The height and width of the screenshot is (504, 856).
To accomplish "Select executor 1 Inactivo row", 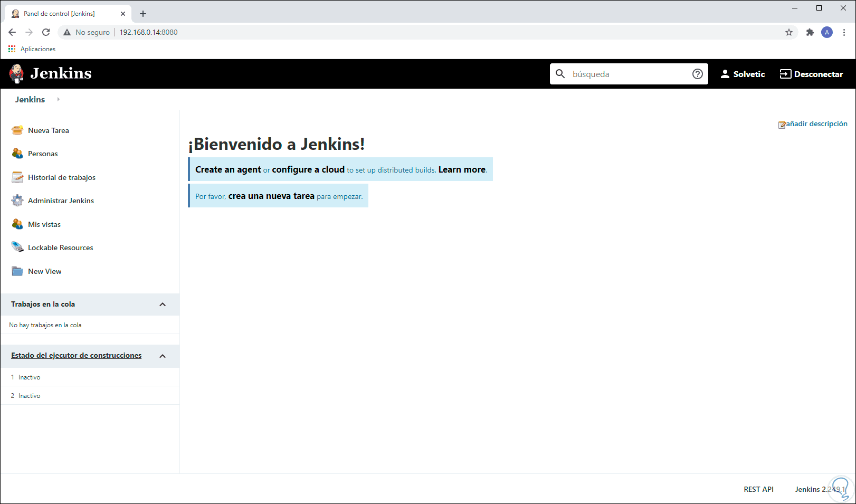I will tap(90, 377).
